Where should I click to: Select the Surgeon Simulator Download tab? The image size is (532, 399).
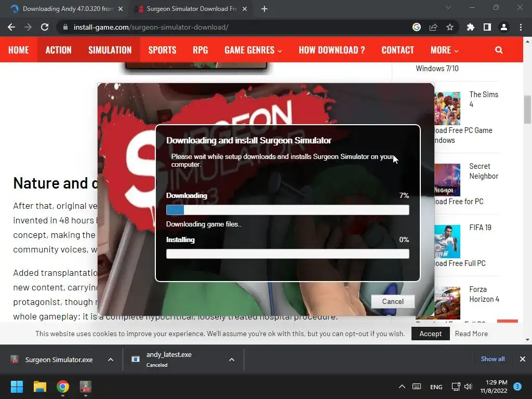pos(190,9)
